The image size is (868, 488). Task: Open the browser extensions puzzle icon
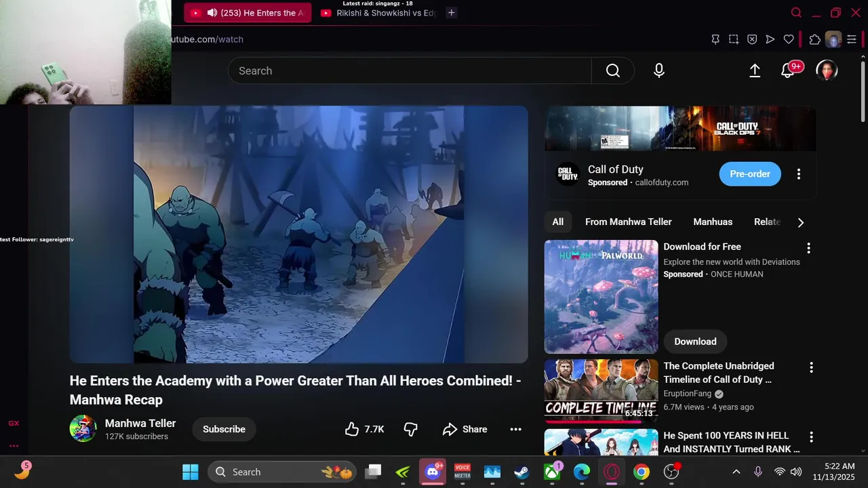pos(815,39)
